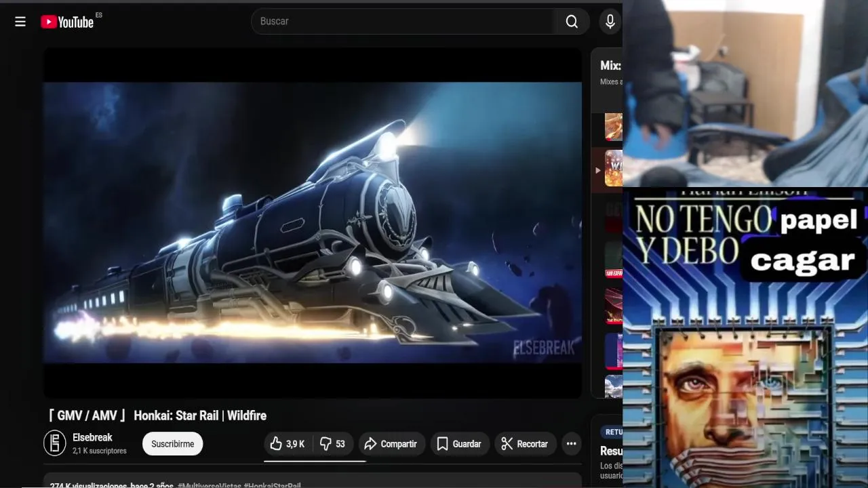Like the video with 3,9 K button
868x488 pixels.
tap(288, 444)
